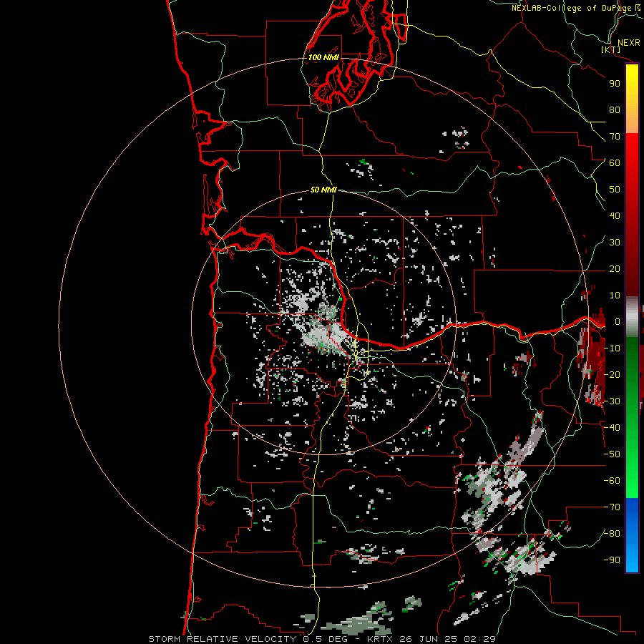The height and width of the screenshot is (644, 644).
Task: Click the -80 scale value
Action: [x=612, y=534]
